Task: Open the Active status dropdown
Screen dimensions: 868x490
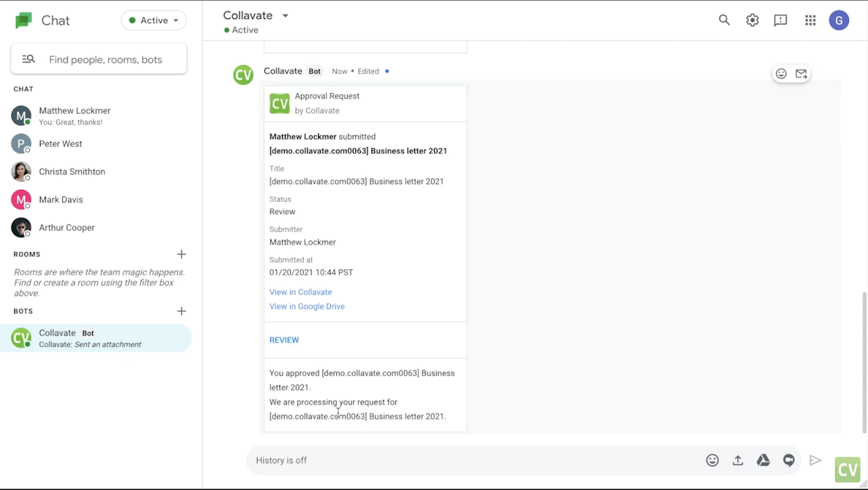Action: click(x=153, y=20)
